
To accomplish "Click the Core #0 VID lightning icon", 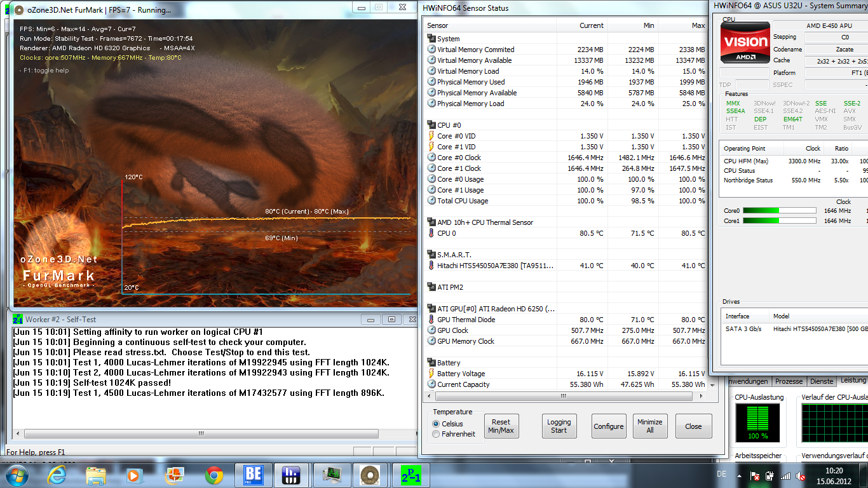I will (431, 136).
